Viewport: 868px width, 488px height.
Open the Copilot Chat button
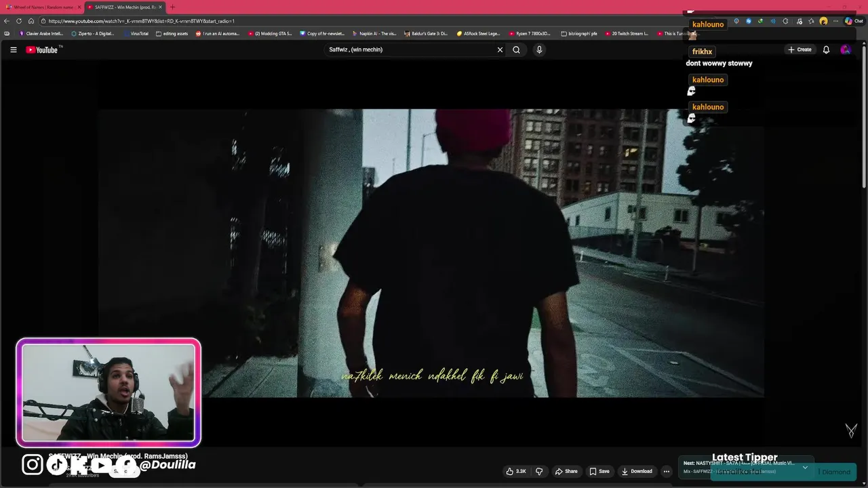pyautogui.click(x=854, y=21)
